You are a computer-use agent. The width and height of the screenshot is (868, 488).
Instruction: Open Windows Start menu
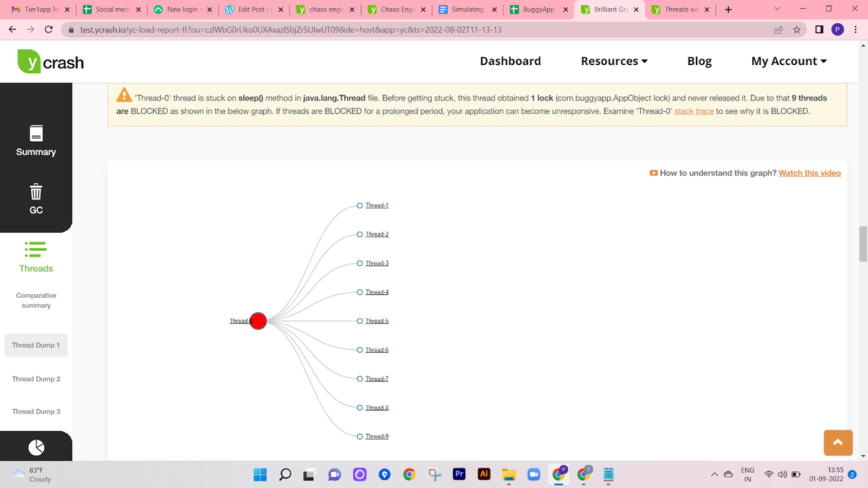[260, 474]
